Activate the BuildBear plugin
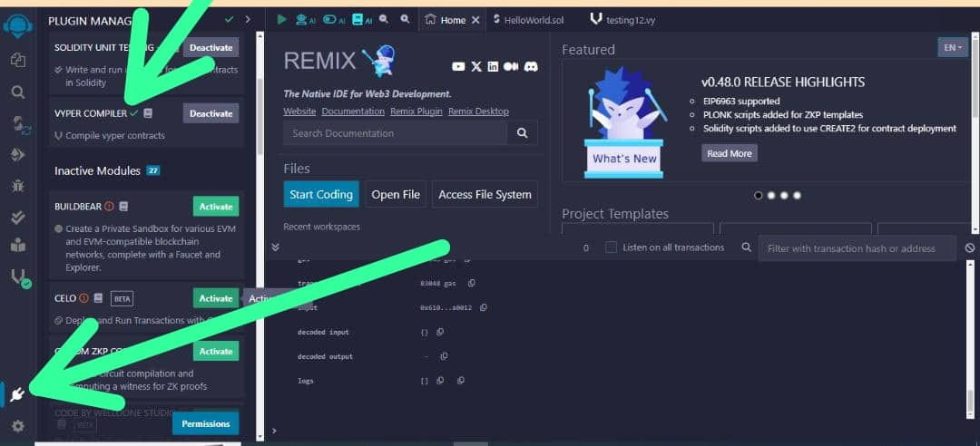980x446 pixels. (x=216, y=206)
